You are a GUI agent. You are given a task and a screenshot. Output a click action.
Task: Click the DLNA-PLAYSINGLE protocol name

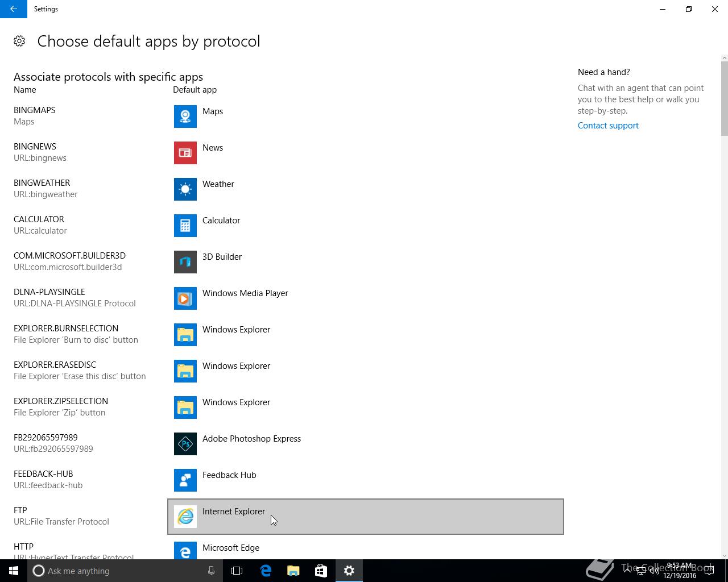pyautogui.click(x=49, y=292)
